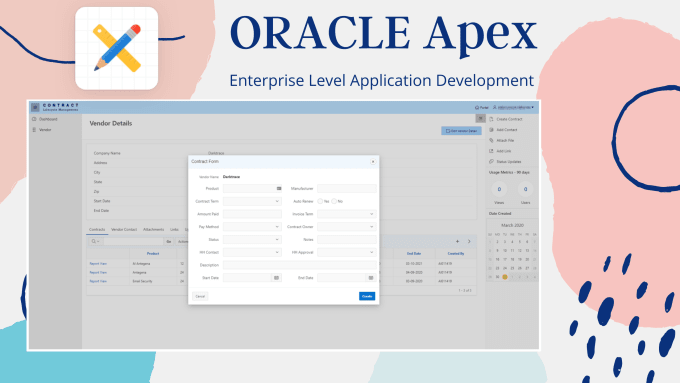
Task: Sort by the Created By column header
Action: pos(456,253)
